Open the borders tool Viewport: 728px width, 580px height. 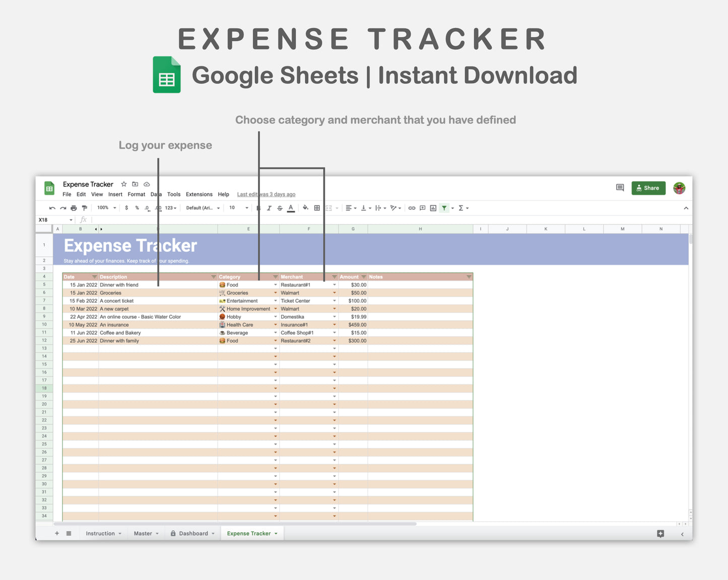317,208
